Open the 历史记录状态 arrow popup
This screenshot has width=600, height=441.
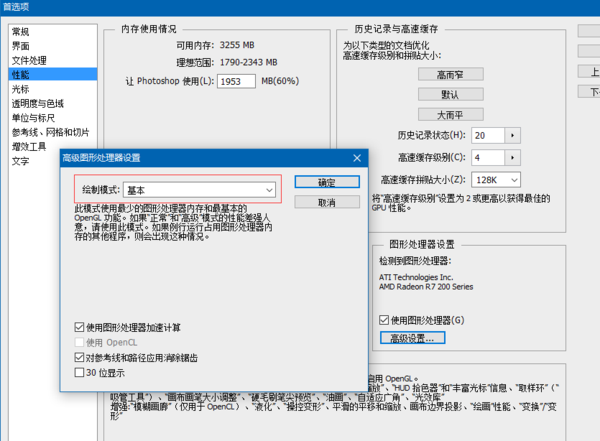click(512, 136)
